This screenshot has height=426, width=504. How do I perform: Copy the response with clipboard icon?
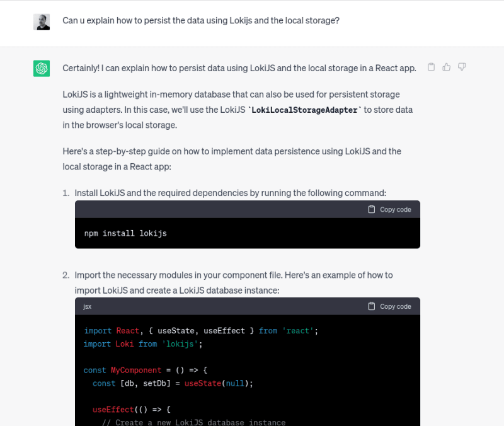tap(431, 67)
